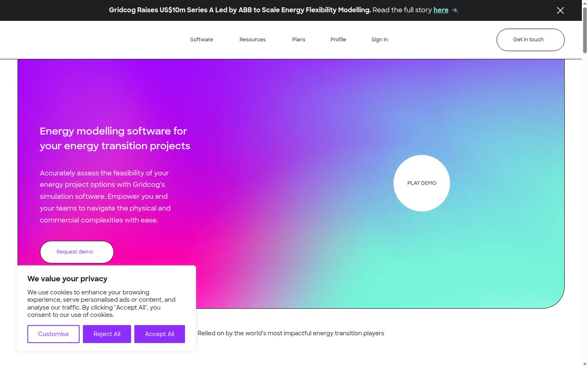Reject all cookies
Image resolution: width=588 pixels, height=368 pixels.
click(x=107, y=334)
